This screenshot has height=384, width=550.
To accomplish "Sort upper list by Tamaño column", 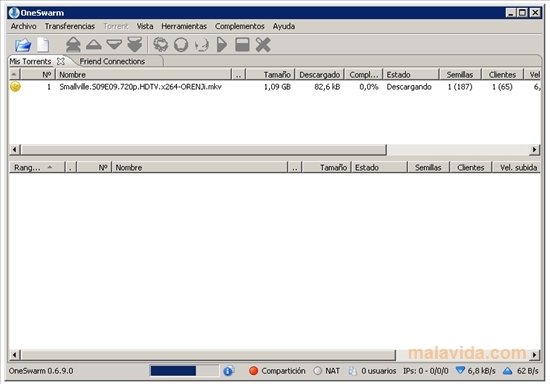I will click(270, 74).
